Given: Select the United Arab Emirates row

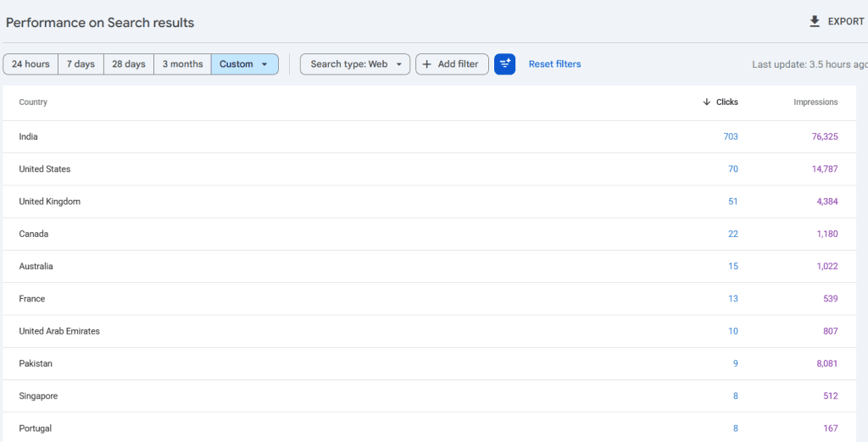Looking at the screenshot, I should pos(430,331).
